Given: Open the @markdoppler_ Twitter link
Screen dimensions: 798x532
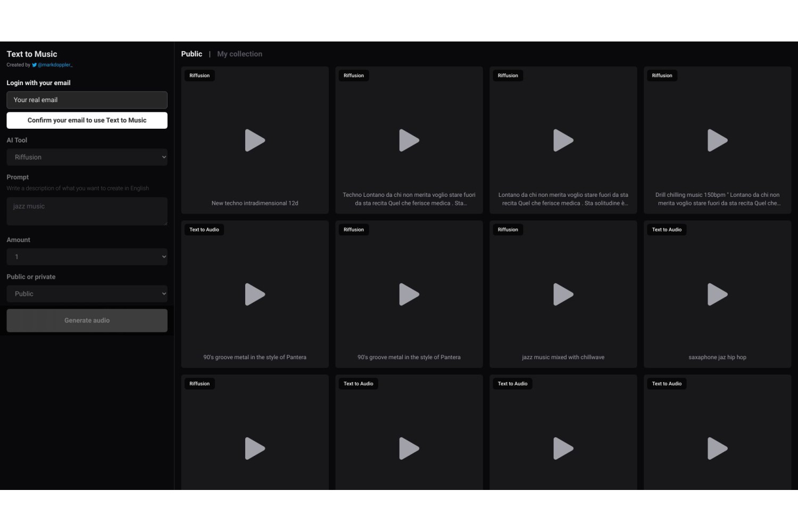Looking at the screenshot, I should click(55, 65).
